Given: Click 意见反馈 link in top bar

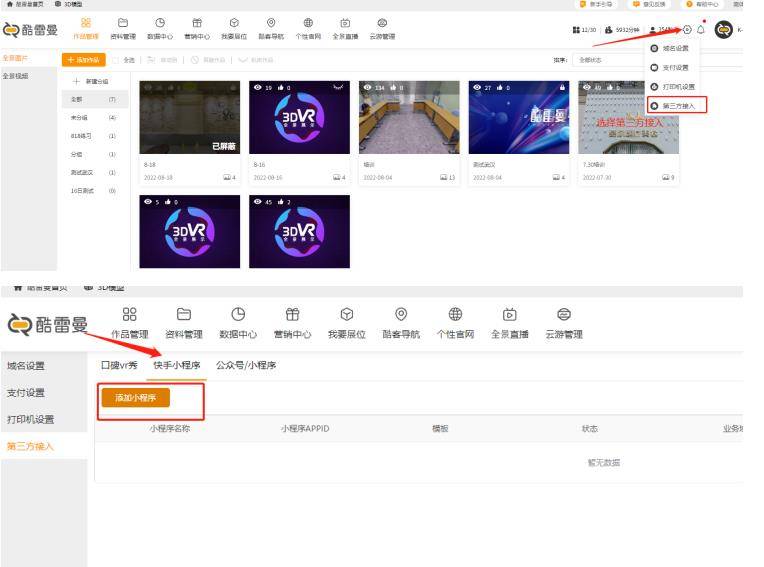Looking at the screenshot, I should pos(649,4).
